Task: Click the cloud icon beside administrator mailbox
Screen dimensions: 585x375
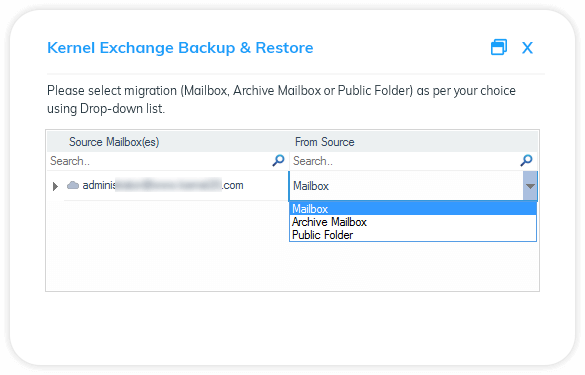Action: (x=73, y=185)
